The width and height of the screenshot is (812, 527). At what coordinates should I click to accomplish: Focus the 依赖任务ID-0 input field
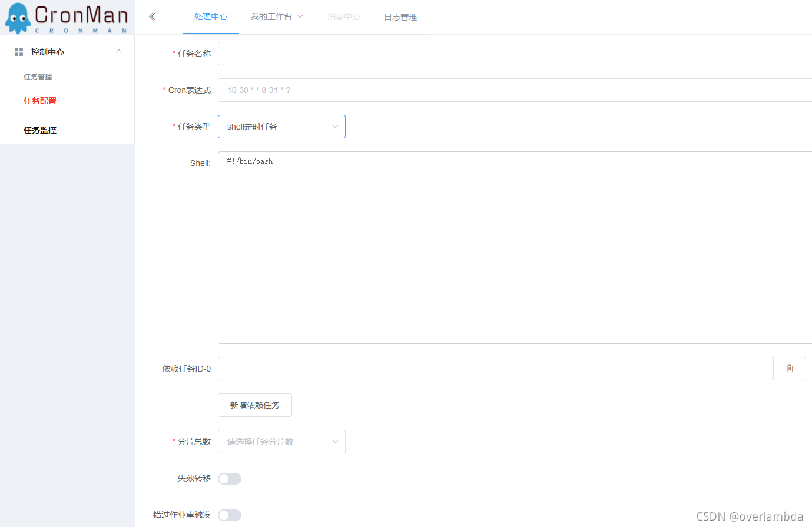pyautogui.click(x=495, y=369)
